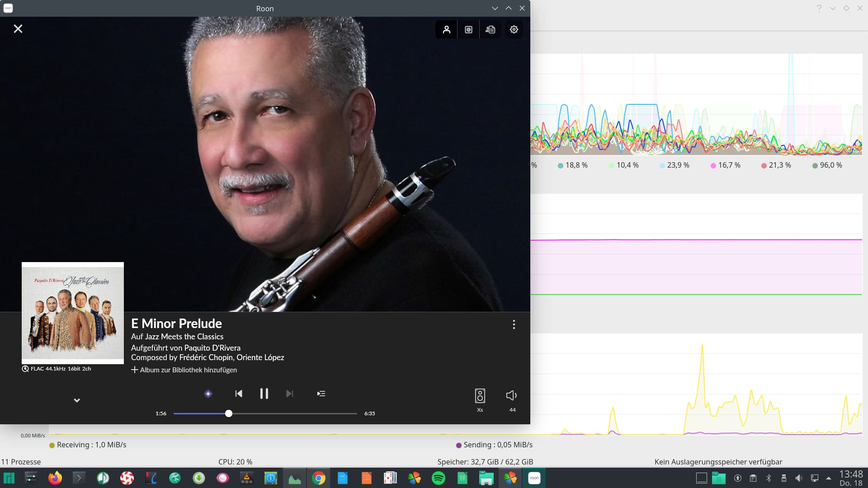
Task: Click the 21,3 % CPU legend entry
Action: 776,165
